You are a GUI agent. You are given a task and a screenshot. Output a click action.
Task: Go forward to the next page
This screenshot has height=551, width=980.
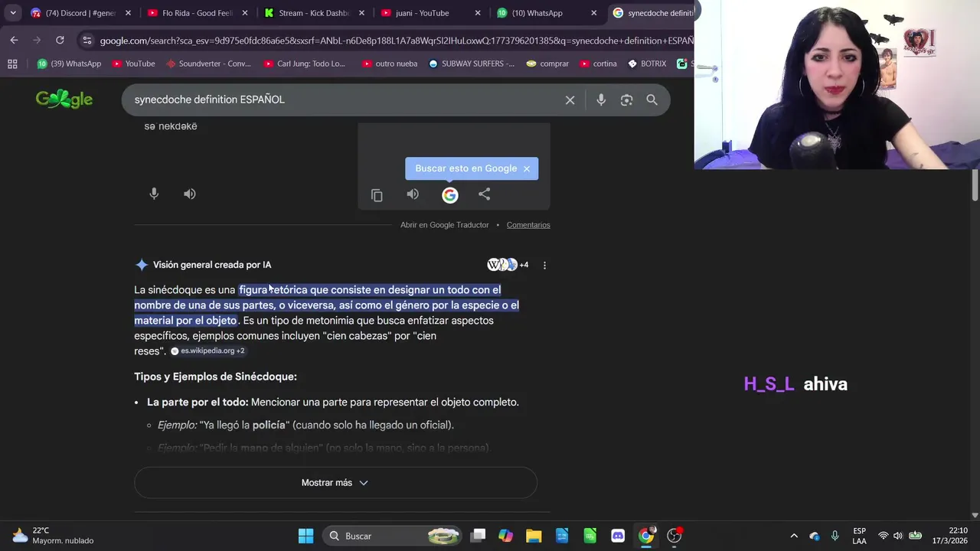(37, 40)
